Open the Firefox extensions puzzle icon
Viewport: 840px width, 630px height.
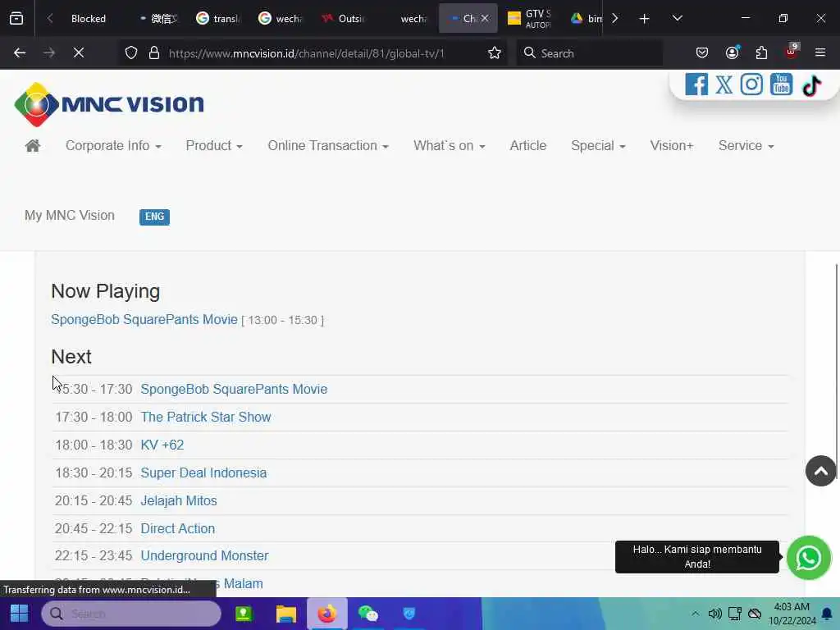click(x=761, y=53)
